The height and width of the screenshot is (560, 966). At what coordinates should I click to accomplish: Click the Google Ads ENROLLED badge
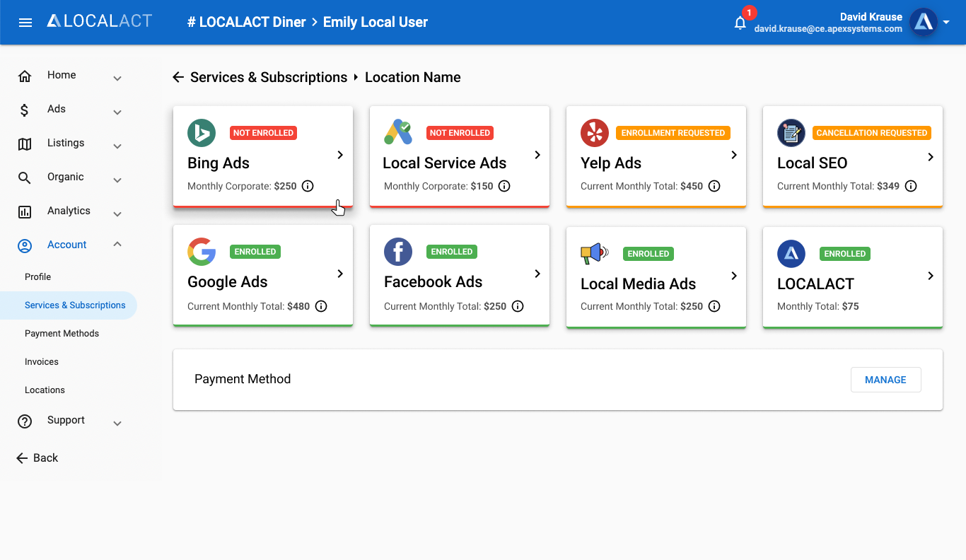pos(255,251)
